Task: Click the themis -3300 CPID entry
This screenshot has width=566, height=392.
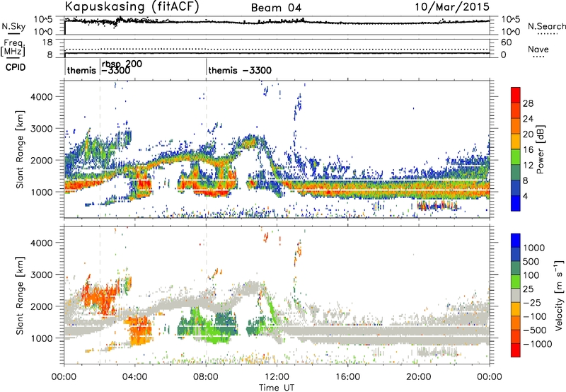Action: click(x=240, y=70)
